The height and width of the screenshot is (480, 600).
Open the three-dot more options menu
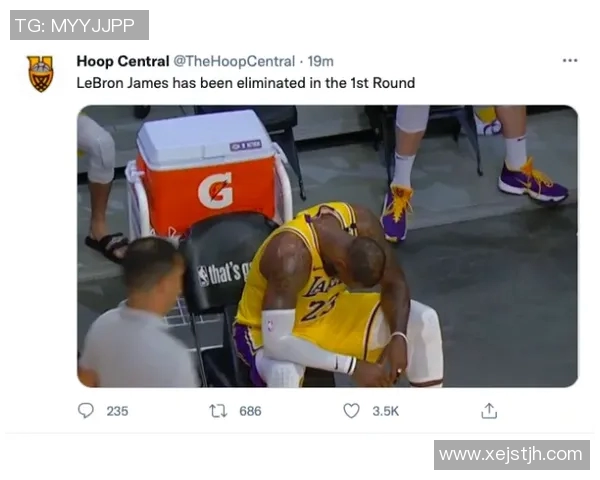click(x=570, y=60)
